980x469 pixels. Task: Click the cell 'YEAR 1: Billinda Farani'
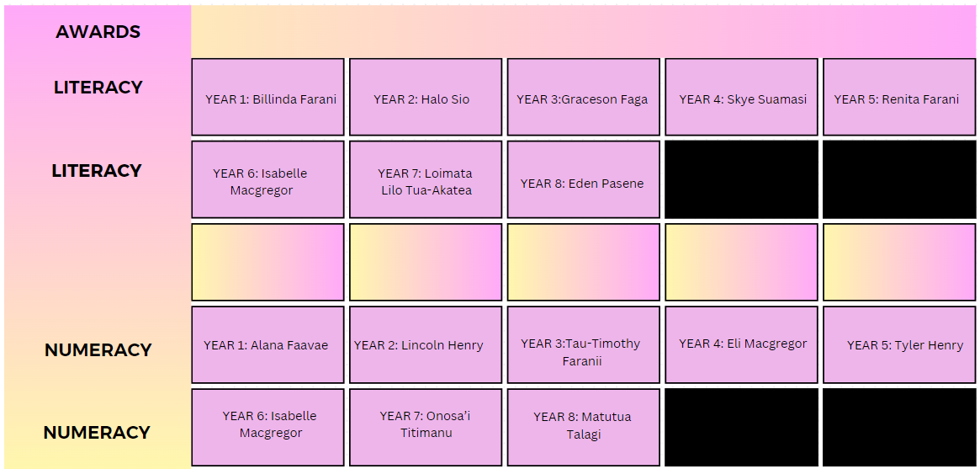click(x=268, y=97)
